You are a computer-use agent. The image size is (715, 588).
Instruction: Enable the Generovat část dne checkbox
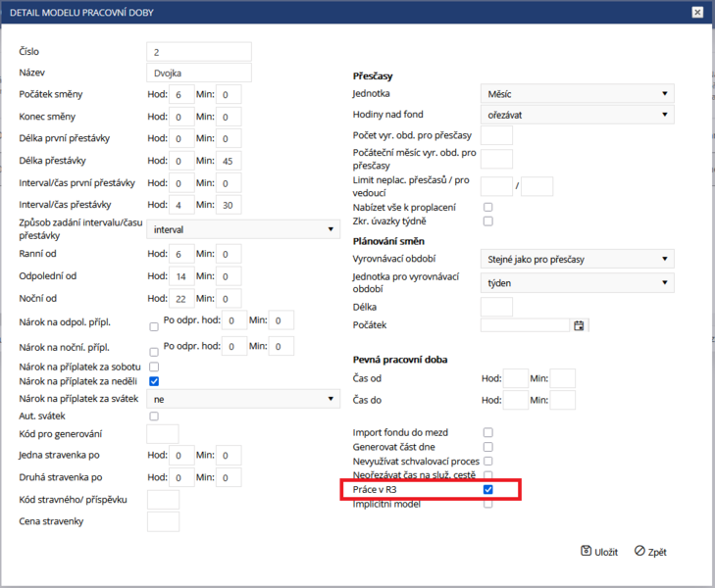coord(487,447)
